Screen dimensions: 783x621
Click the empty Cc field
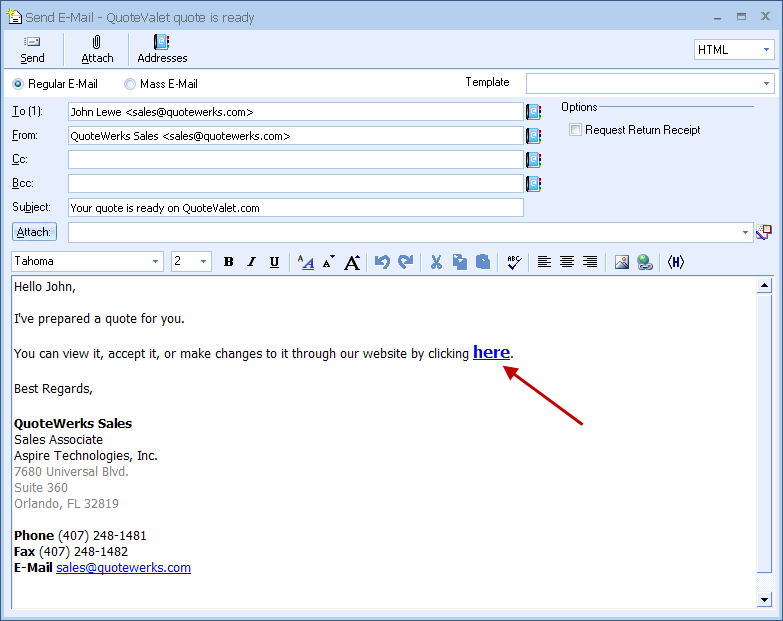[x=296, y=160]
